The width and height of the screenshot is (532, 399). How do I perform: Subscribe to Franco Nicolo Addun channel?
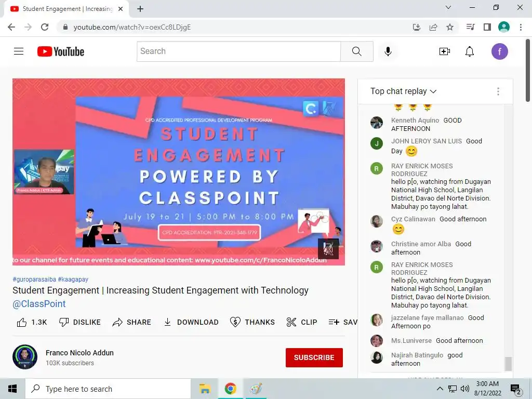click(314, 357)
